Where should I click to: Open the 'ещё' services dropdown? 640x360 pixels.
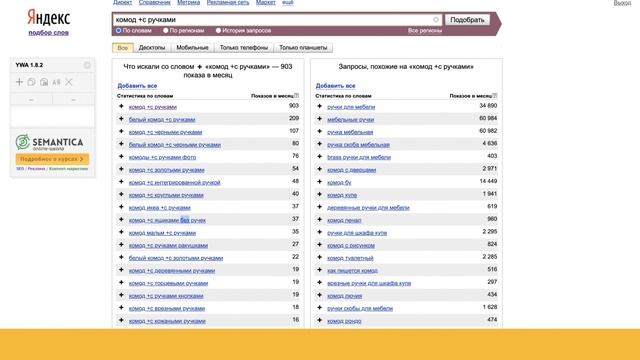288,2
